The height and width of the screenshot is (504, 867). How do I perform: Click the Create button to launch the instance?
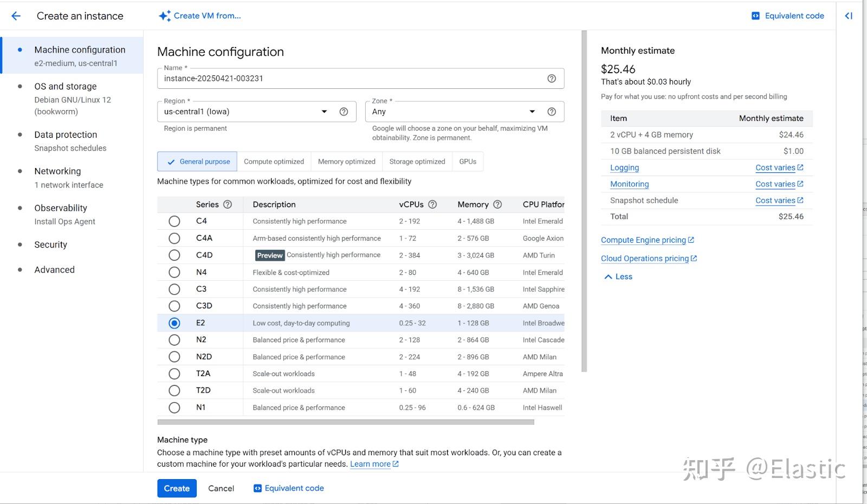[177, 488]
